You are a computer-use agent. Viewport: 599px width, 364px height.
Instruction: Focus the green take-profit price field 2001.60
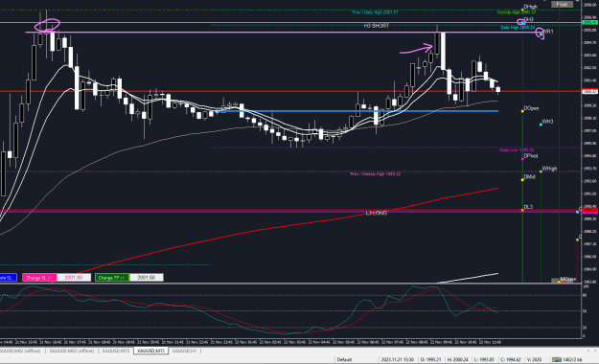tap(147, 278)
